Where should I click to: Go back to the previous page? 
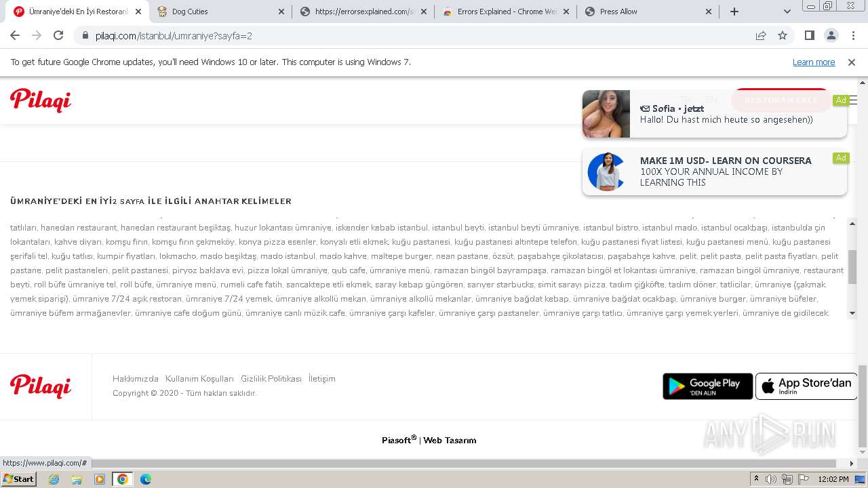15,35
